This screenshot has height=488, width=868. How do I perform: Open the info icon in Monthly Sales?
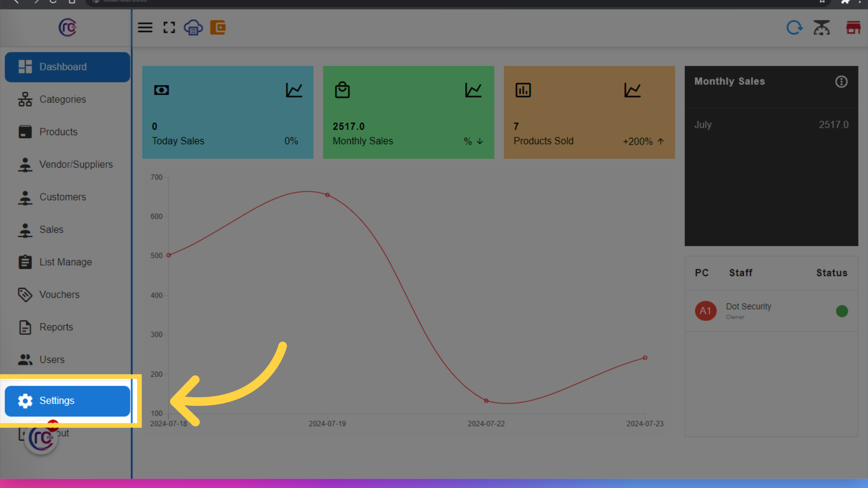pyautogui.click(x=841, y=82)
